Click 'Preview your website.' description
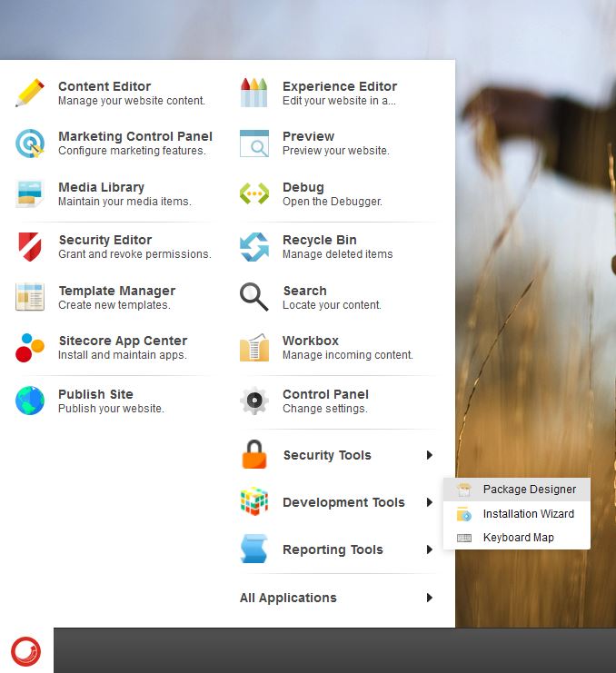The image size is (616, 673). tap(335, 151)
